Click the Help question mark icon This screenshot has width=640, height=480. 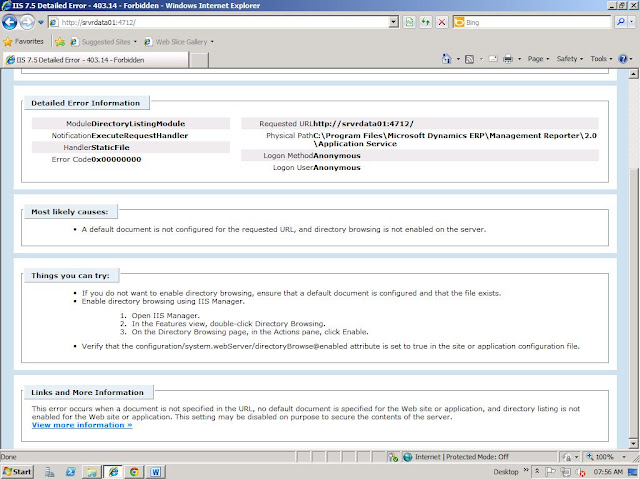point(623,59)
